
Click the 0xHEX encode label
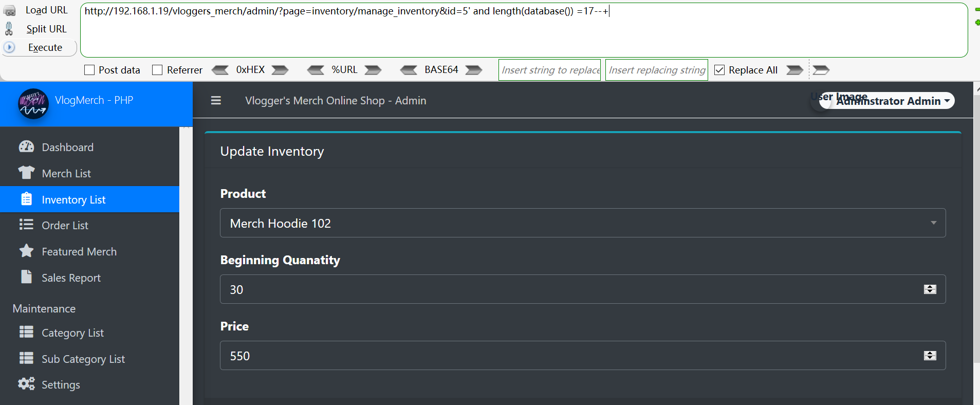(x=250, y=70)
